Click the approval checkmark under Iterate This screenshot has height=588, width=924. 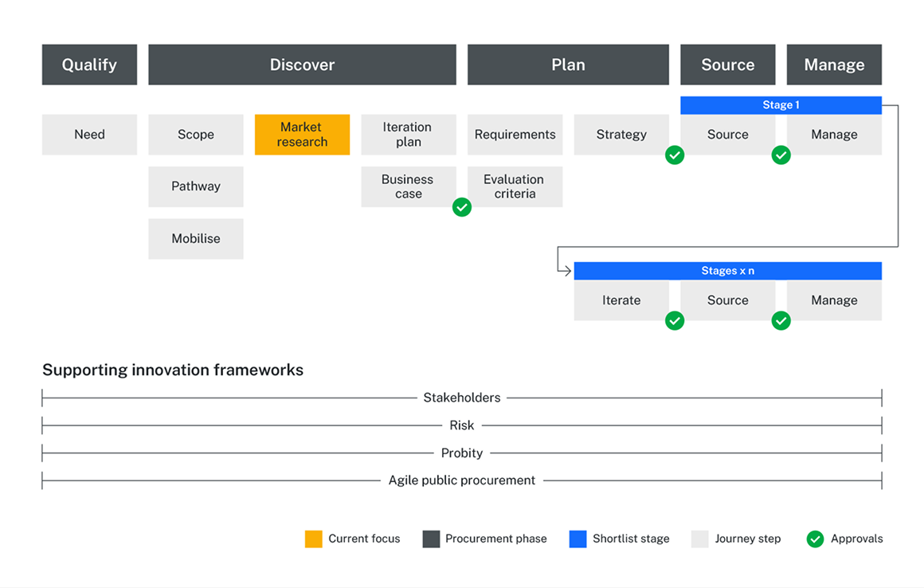[x=675, y=321]
